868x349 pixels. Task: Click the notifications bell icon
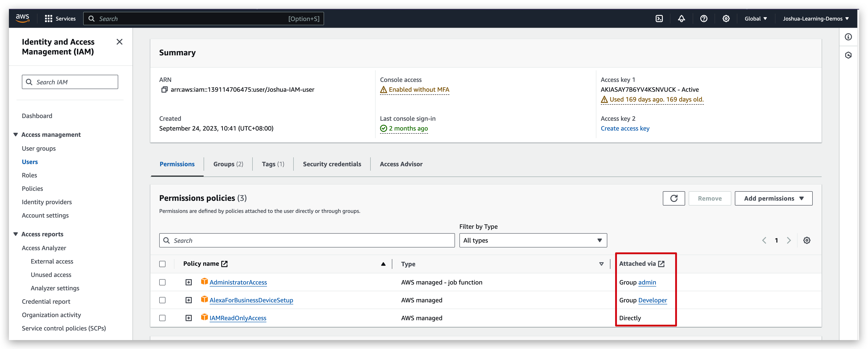click(x=681, y=19)
